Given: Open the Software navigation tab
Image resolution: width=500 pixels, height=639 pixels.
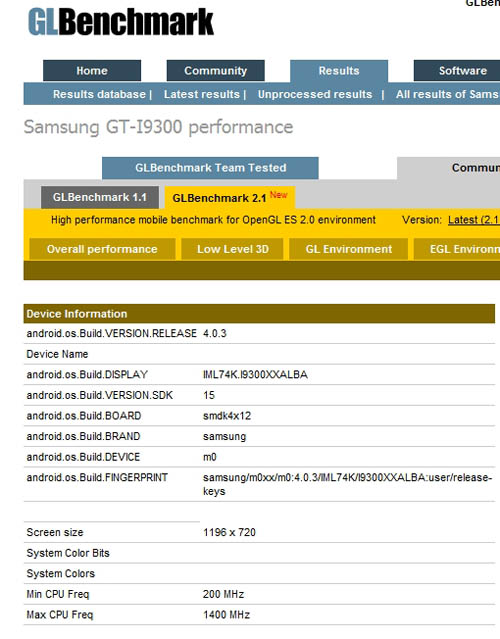Looking at the screenshot, I should click(x=457, y=71).
